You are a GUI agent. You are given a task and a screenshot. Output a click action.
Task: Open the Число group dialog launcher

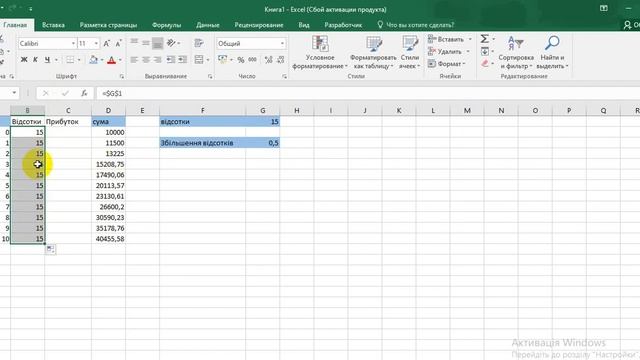coord(284,76)
